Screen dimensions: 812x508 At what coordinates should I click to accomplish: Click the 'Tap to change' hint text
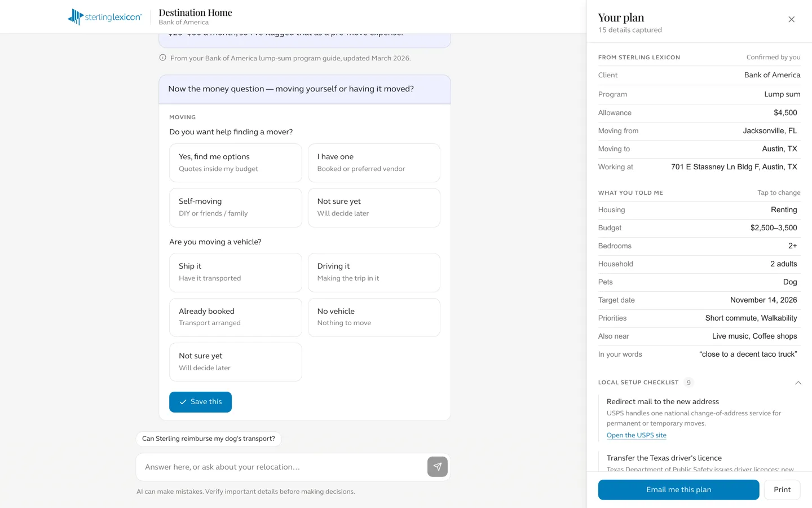(779, 193)
